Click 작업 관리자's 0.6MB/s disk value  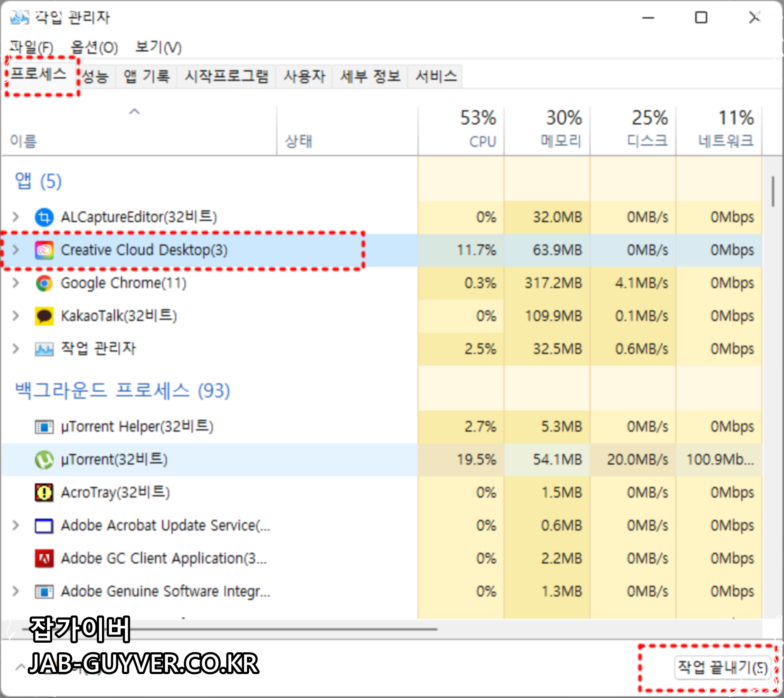point(642,349)
